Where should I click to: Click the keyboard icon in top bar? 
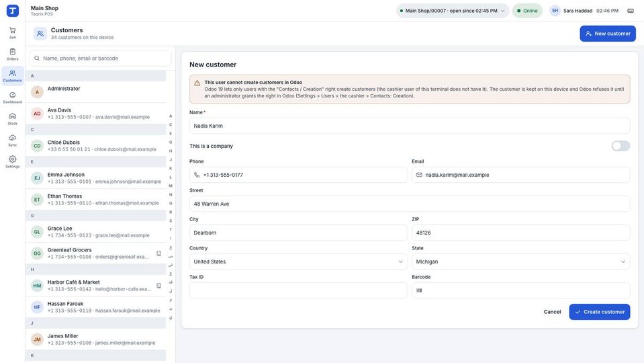[631, 11]
